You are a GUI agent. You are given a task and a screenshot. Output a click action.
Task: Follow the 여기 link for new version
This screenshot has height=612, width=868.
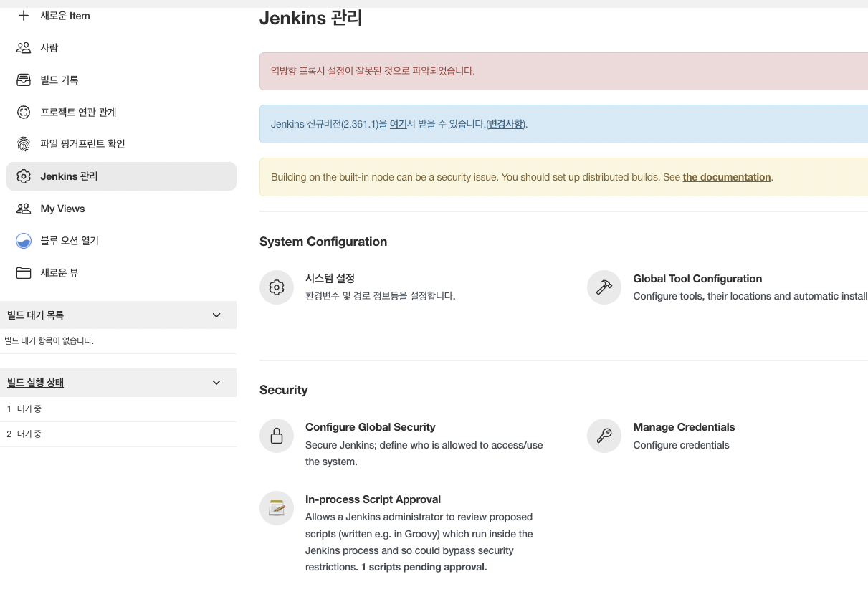click(398, 124)
